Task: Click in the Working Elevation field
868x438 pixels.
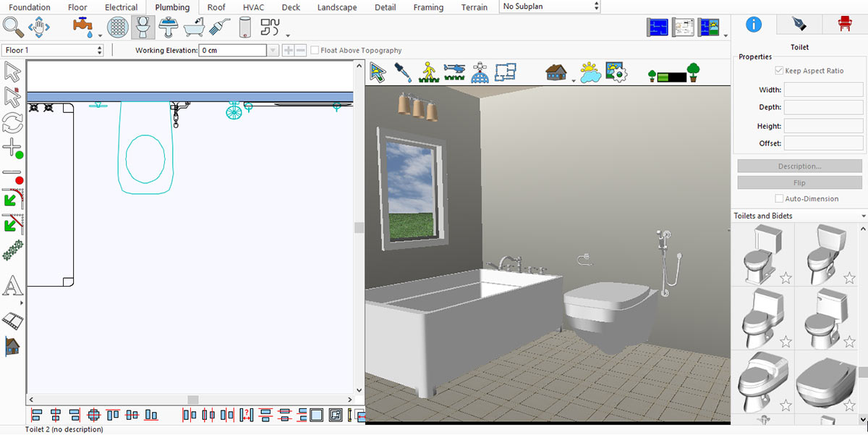Action: click(x=231, y=51)
